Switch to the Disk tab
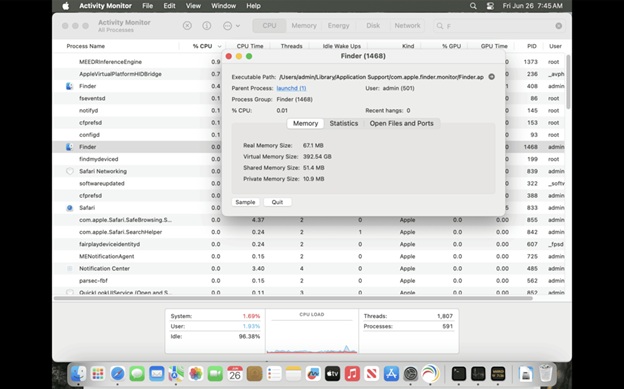The image size is (624, 389). click(x=373, y=25)
